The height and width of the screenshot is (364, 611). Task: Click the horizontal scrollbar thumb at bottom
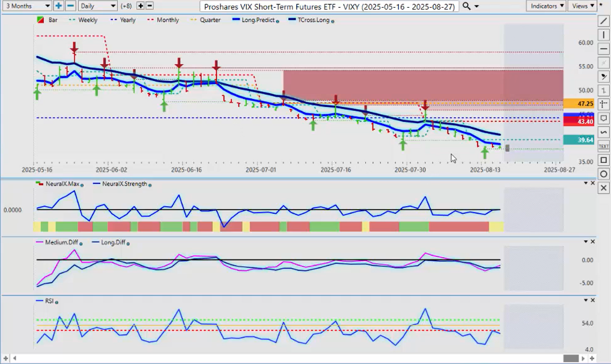click(x=570, y=359)
